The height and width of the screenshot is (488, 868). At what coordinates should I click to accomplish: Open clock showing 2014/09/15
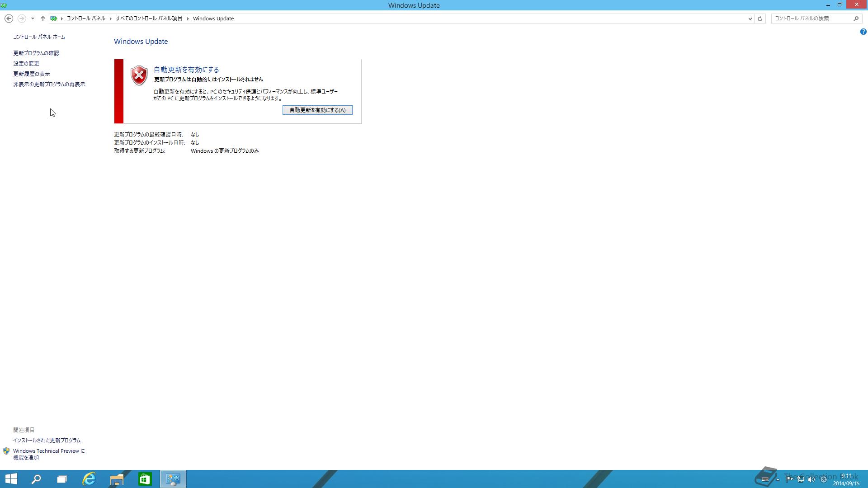pyautogui.click(x=846, y=479)
